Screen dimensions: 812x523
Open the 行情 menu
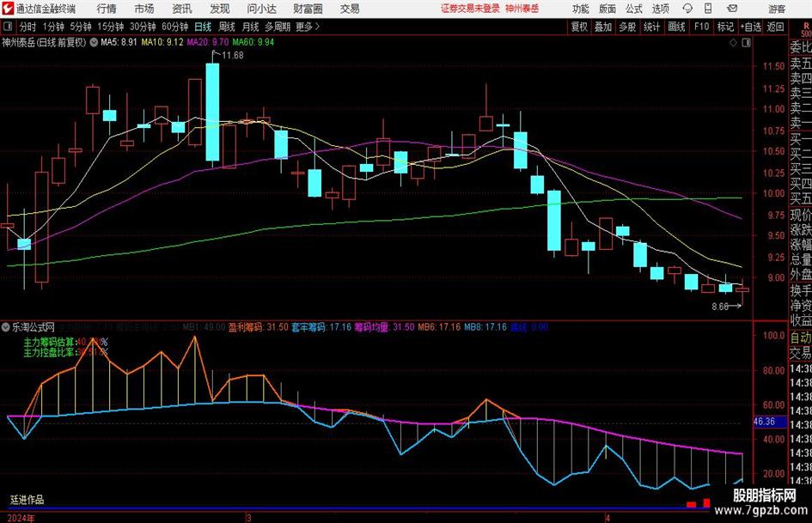(107, 9)
